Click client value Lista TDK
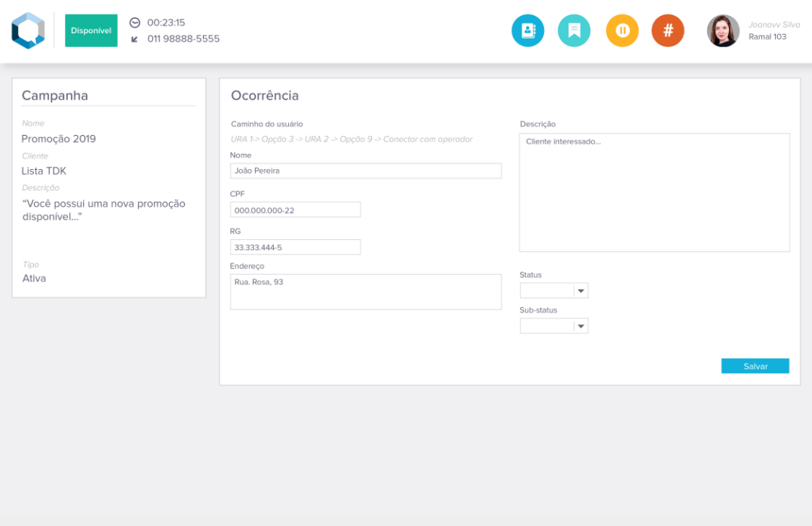The image size is (812, 526). click(44, 171)
